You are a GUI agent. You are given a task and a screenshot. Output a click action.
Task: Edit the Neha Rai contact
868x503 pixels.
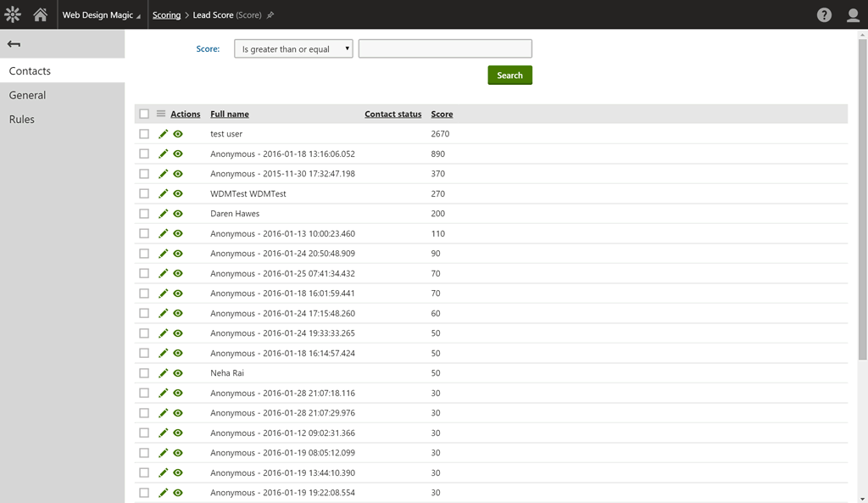164,373
